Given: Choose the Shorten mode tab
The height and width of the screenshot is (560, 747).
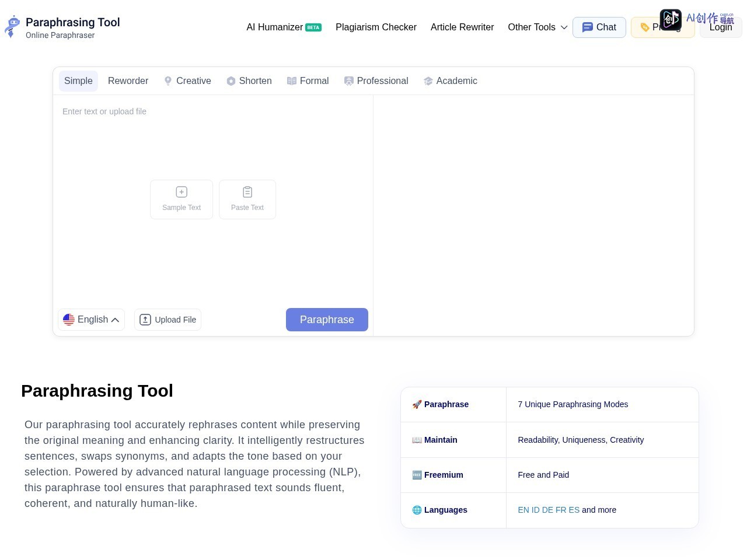Looking at the screenshot, I should pyautogui.click(x=249, y=81).
